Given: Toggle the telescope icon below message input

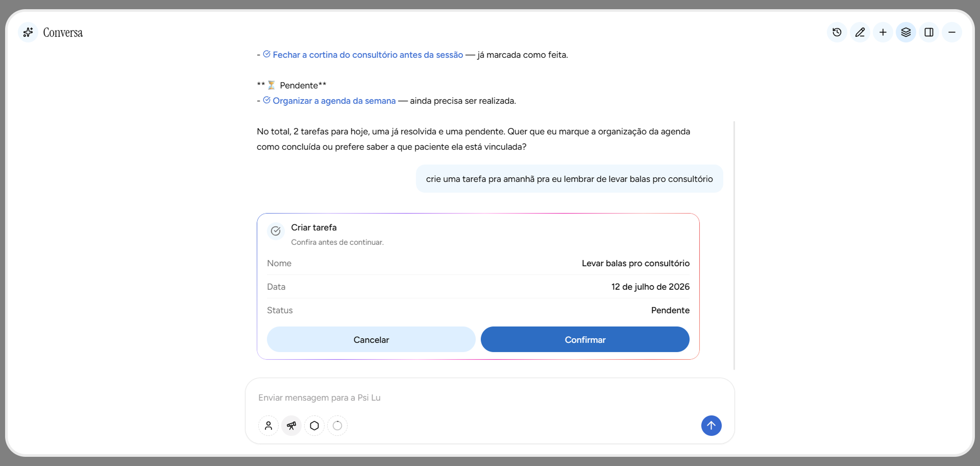Looking at the screenshot, I should coord(291,426).
